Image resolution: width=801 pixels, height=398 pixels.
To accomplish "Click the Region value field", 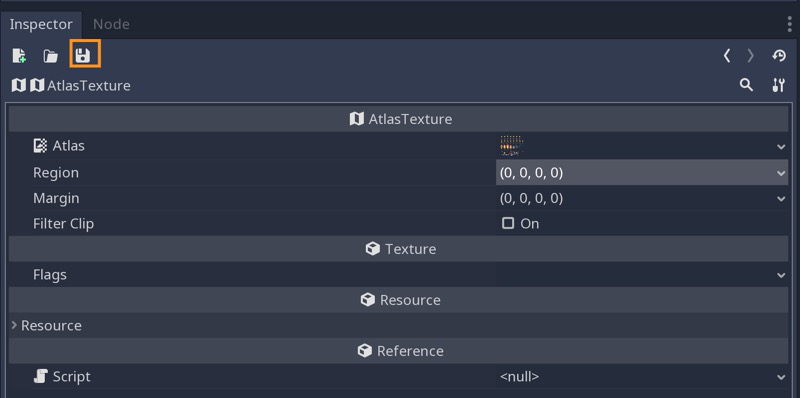I will click(x=642, y=173).
